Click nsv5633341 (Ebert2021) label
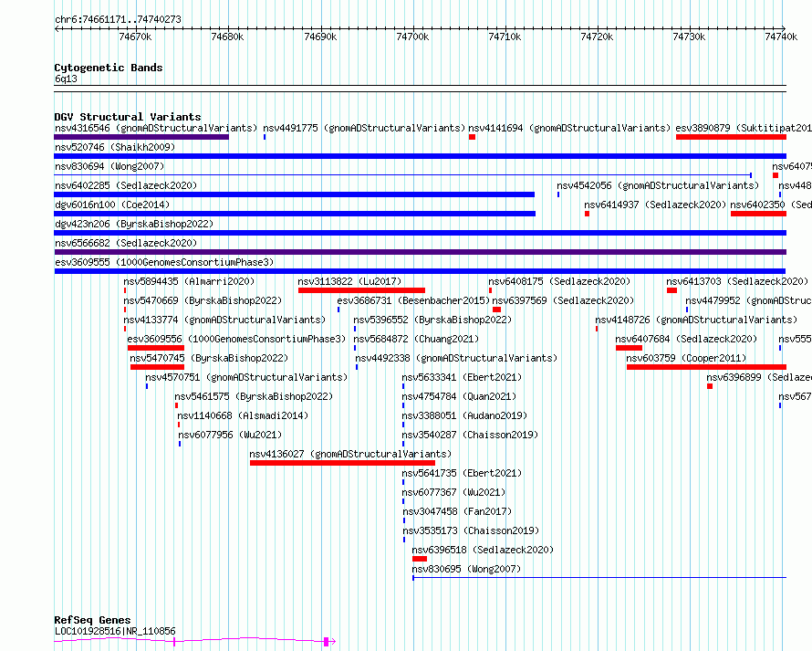812x651 pixels. coord(462,377)
